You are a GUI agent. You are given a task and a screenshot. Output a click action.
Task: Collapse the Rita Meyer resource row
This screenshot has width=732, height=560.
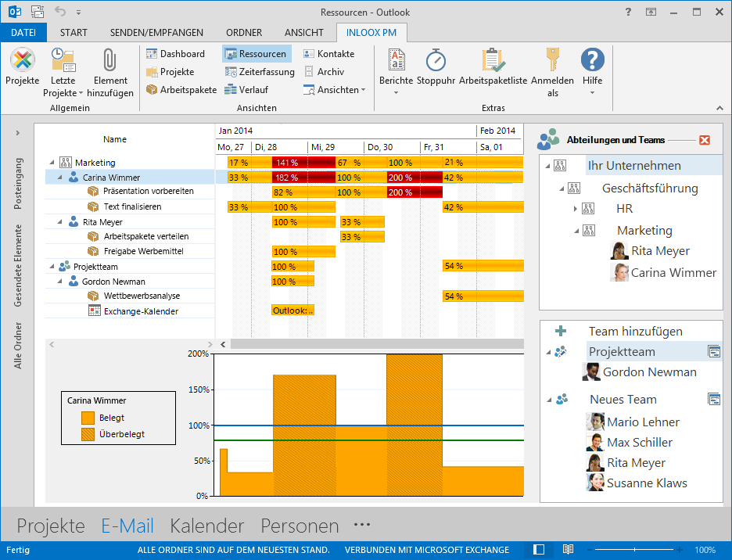[59, 222]
